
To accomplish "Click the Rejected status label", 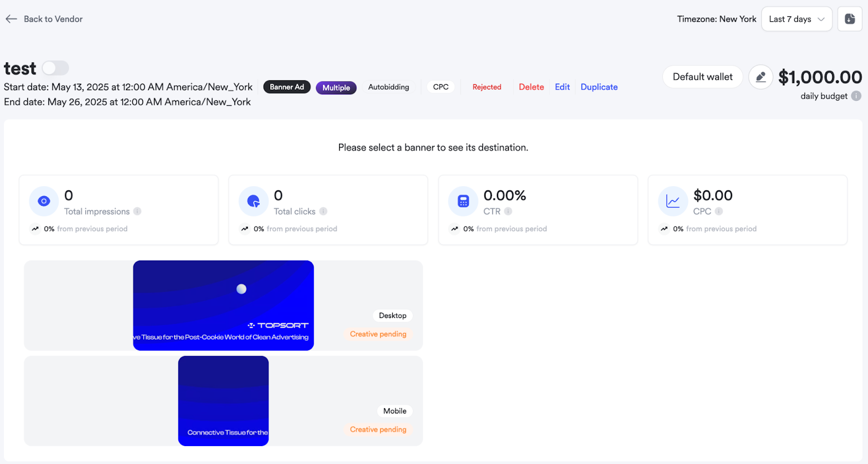I will click(487, 87).
